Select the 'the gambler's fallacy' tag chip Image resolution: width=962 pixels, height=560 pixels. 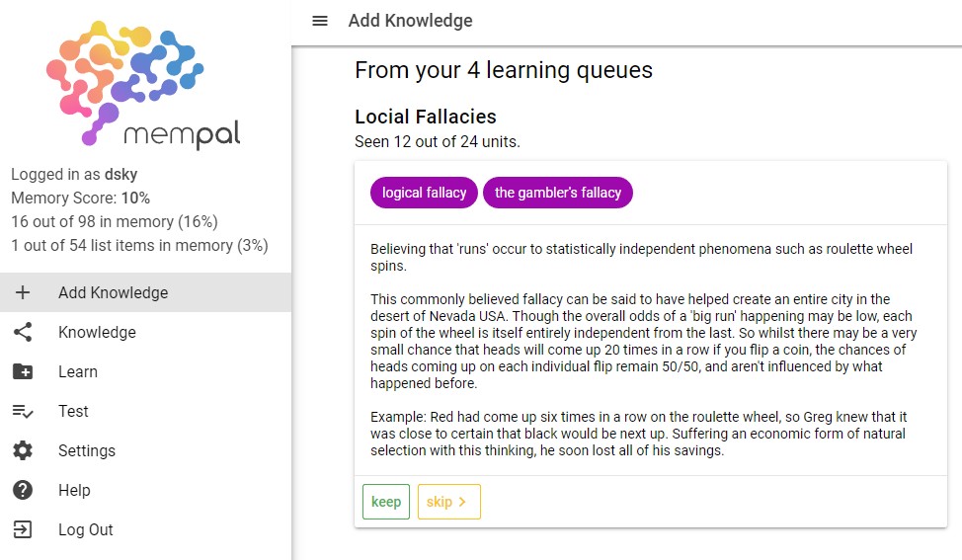(x=557, y=193)
